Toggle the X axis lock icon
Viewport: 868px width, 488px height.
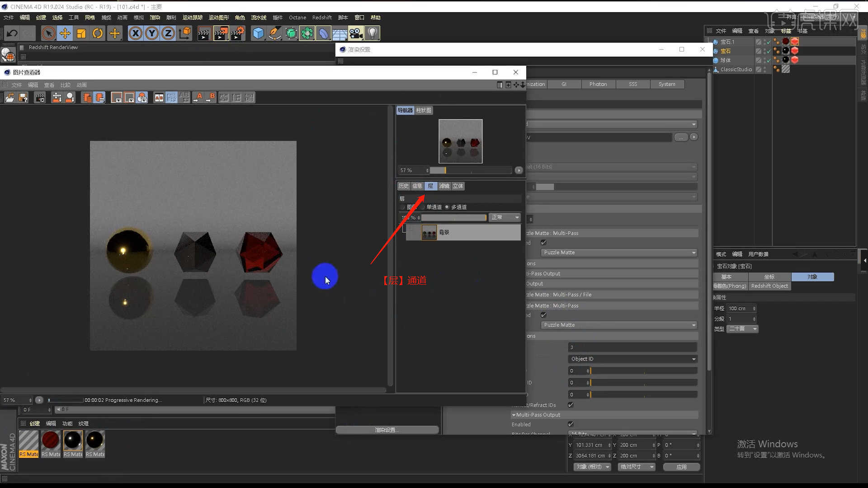[x=135, y=33]
